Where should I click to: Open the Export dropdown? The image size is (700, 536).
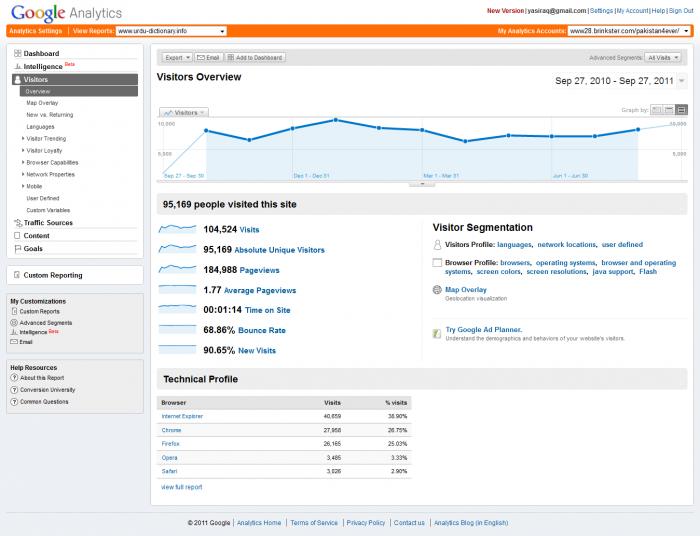[x=176, y=58]
